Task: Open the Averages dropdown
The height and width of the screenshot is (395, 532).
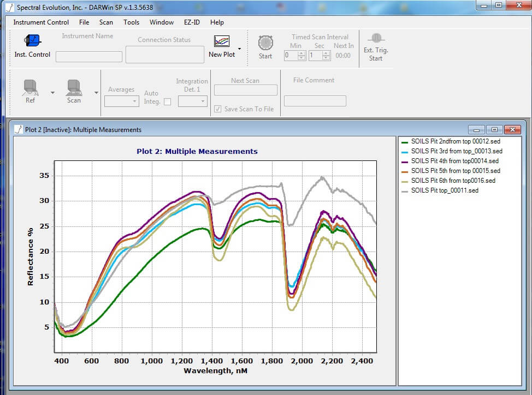Action: pos(121,101)
